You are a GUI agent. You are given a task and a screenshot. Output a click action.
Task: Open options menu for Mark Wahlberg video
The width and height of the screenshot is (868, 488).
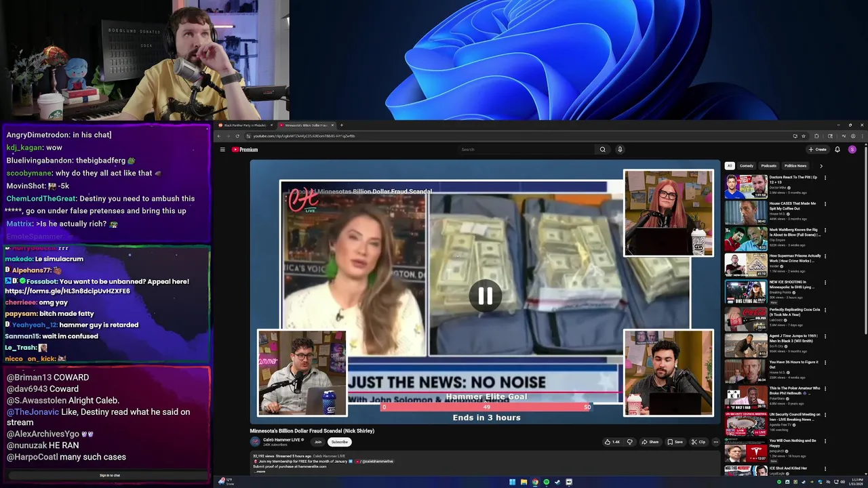(x=825, y=230)
